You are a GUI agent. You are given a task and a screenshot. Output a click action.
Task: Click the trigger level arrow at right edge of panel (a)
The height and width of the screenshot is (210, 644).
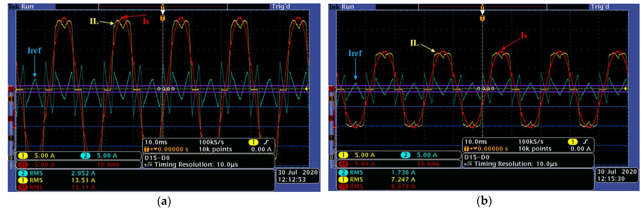tap(306, 89)
